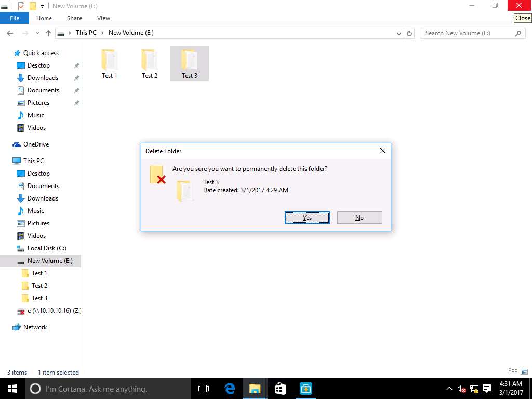
Task: Click New Volume (E:) breadcrumb in address bar
Action: [131, 33]
